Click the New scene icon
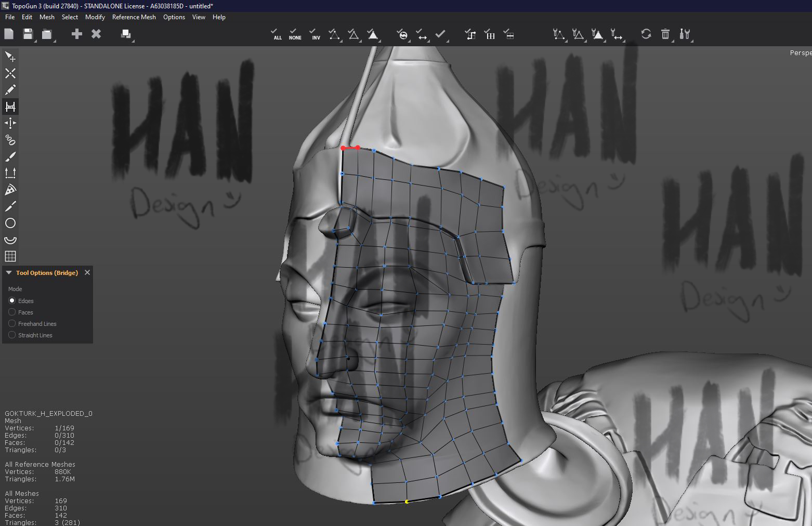The height and width of the screenshot is (526, 812). [x=9, y=34]
